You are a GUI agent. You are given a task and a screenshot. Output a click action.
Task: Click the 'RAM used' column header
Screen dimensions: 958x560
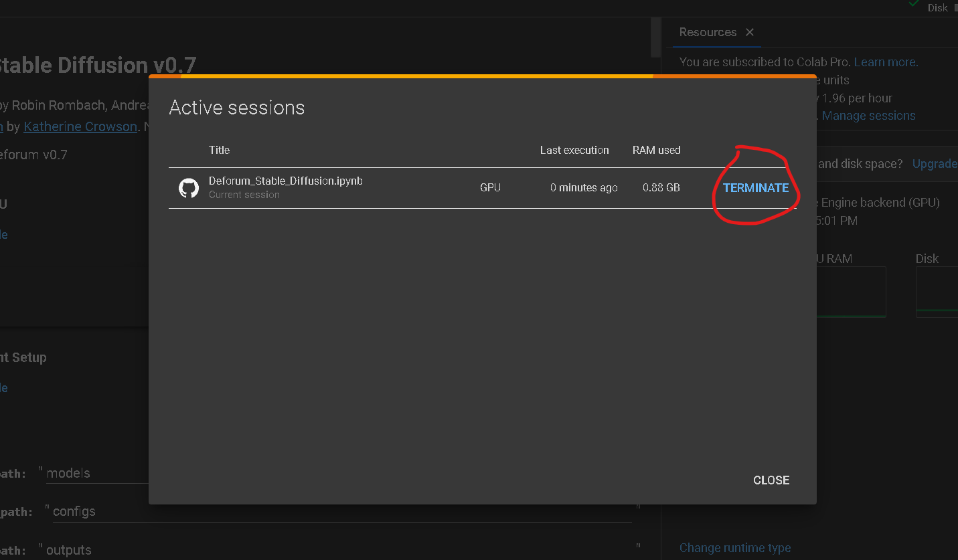tap(656, 151)
